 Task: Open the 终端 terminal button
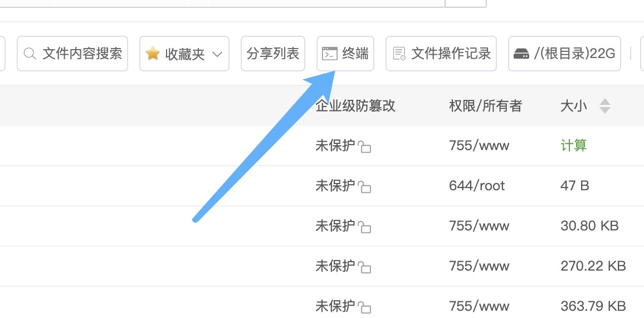click(345, 54)
